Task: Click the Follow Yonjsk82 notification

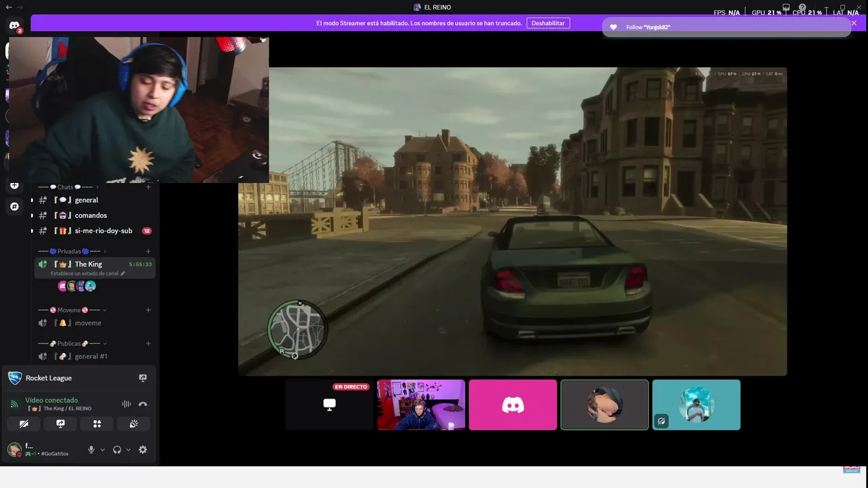Action: [726, 27]
